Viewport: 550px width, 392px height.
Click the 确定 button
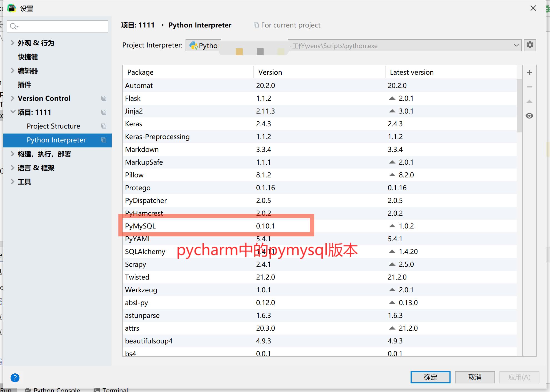[430, 377]
